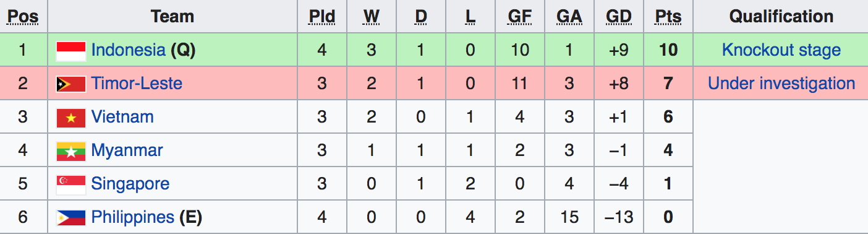Open the Philippines team link
This screenshot has width=868, height=234.
tap(132, 217)
